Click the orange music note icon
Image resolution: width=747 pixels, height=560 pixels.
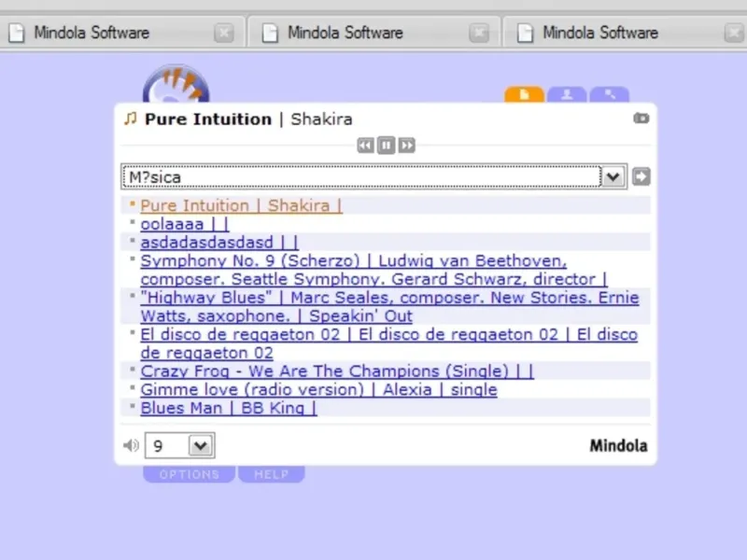(131, 119)
